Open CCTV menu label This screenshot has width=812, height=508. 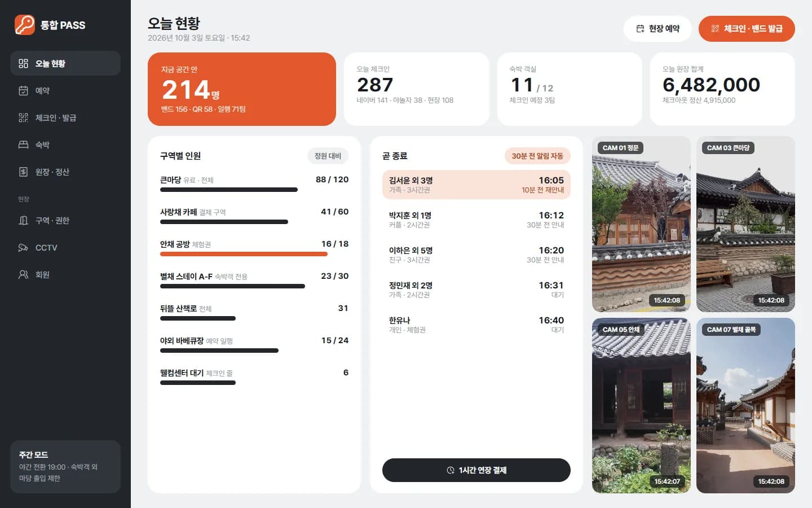[46, 247]
